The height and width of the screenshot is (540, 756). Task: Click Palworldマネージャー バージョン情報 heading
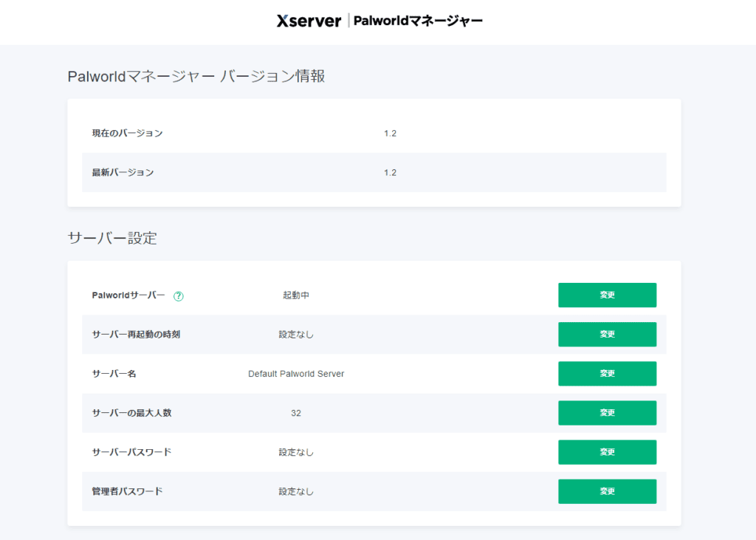point(196,76)
